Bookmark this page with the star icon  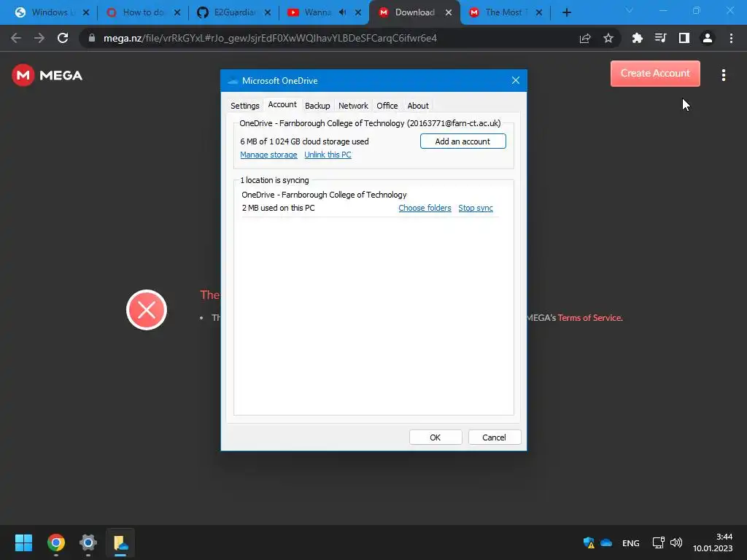point(608,38)
